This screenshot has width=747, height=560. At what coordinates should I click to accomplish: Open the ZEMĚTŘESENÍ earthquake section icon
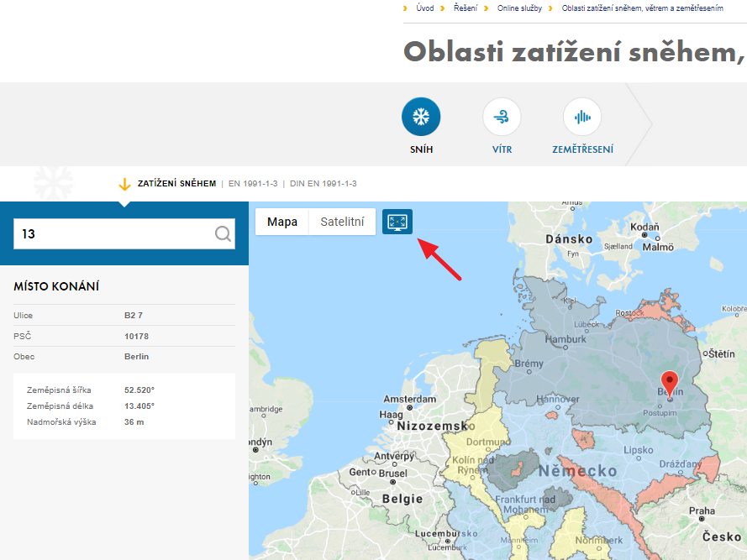(582, 117)
